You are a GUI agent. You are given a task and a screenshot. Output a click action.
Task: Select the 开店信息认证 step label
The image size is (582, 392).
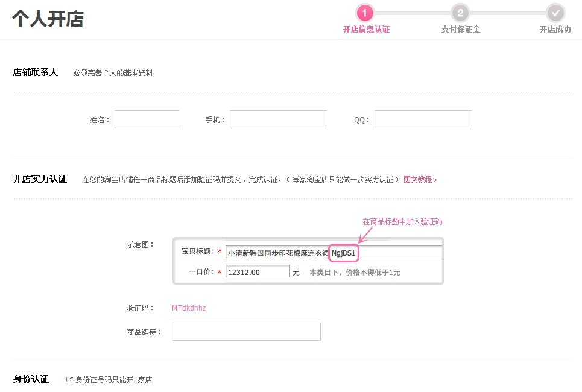[366, 29]
